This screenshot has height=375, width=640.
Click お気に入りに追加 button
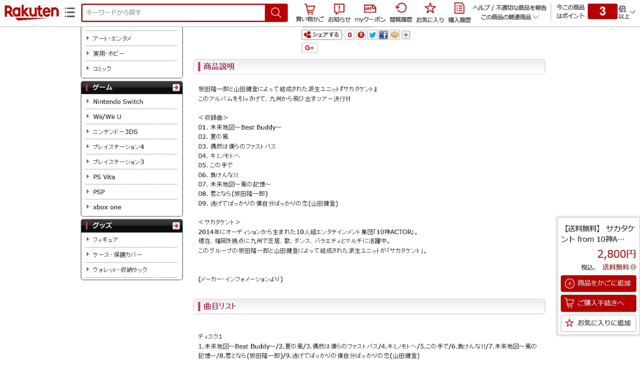(598, 323)
